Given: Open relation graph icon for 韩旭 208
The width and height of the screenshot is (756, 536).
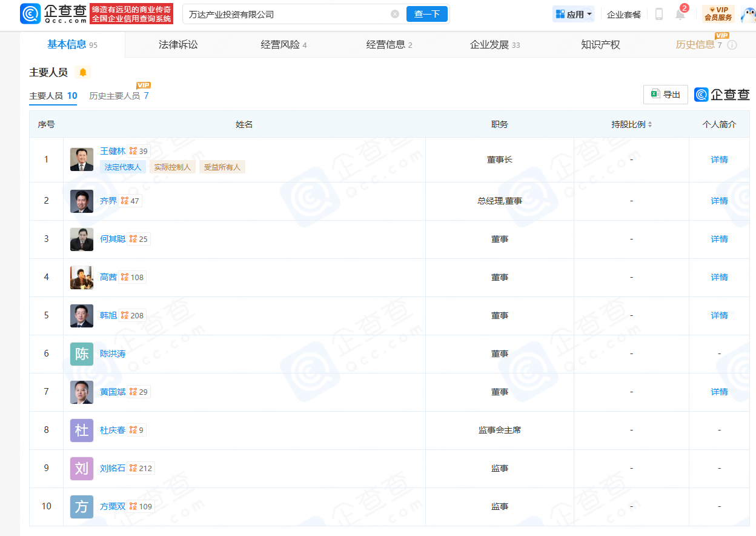Looking at the screenshot, I should [x=124, y=315].
